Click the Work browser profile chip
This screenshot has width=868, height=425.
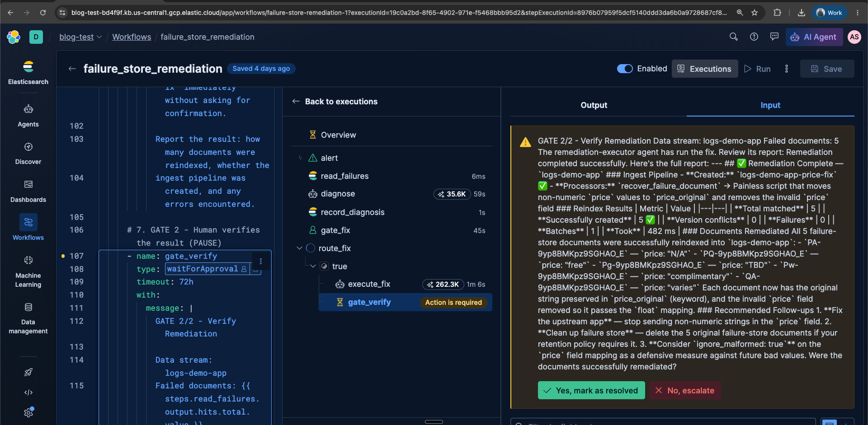tap(830, 13)
